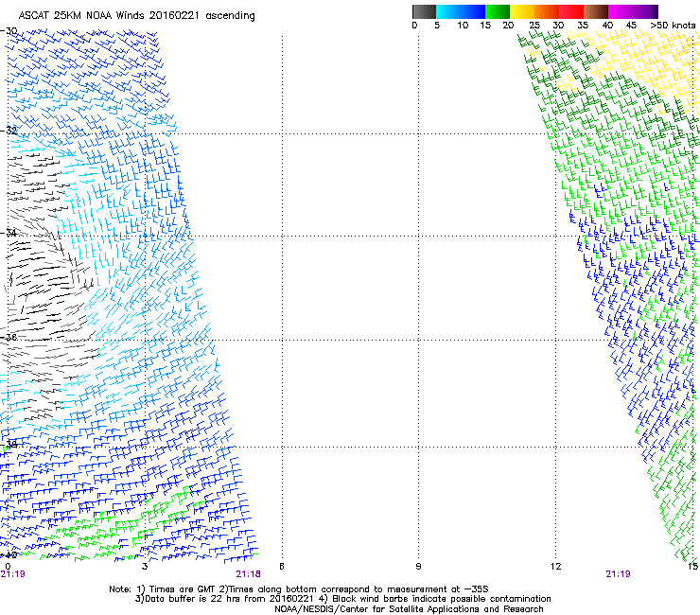Screen dimensions: 700x615
Task: Click the dark purple 45-50 knots colorbar segment
Action: click(645, 11)
